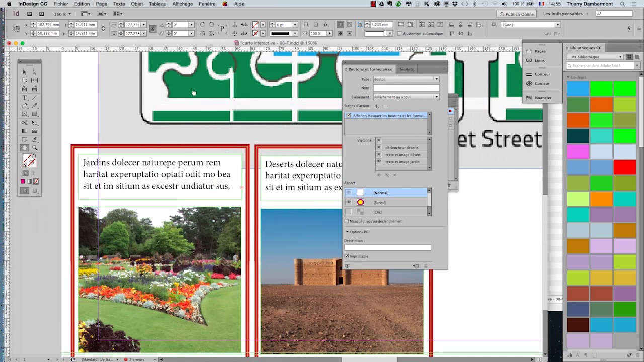Collapse the Options PDF section
The width and height of the screenshot is (644, 362).
pos(348,232)
